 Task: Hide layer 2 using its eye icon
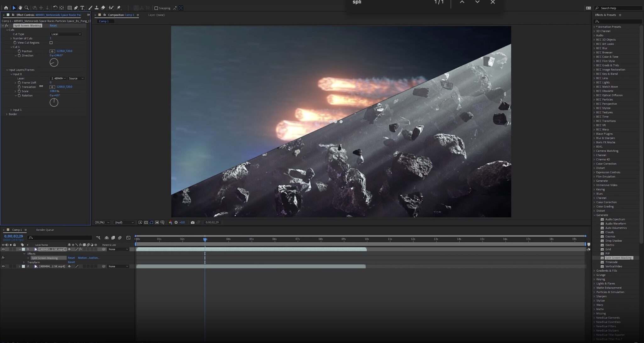(3, 267)
